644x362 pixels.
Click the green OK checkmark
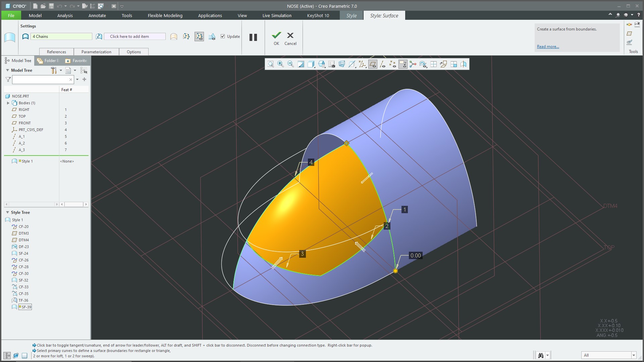pyautogui.click(x=276, y=35)
